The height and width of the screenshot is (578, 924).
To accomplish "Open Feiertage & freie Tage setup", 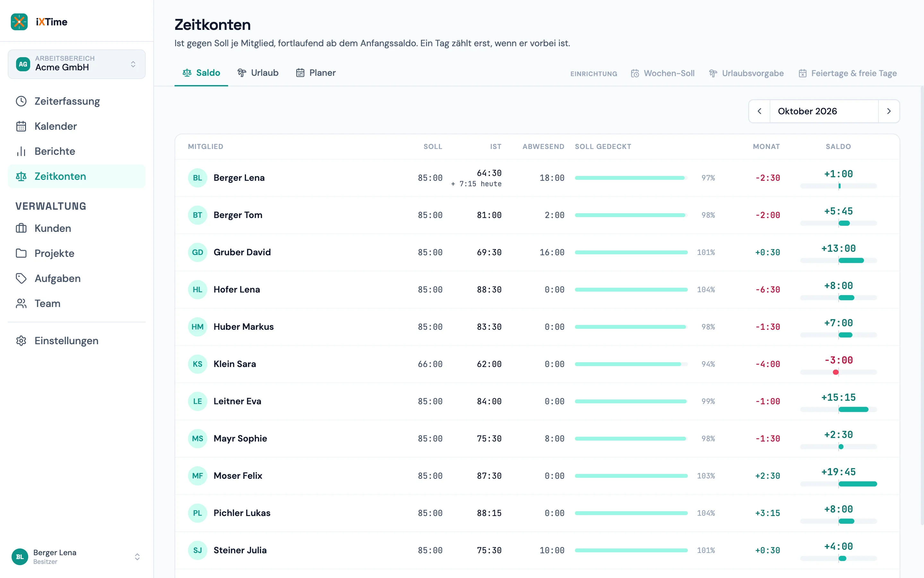I will (x=848, y=74).
